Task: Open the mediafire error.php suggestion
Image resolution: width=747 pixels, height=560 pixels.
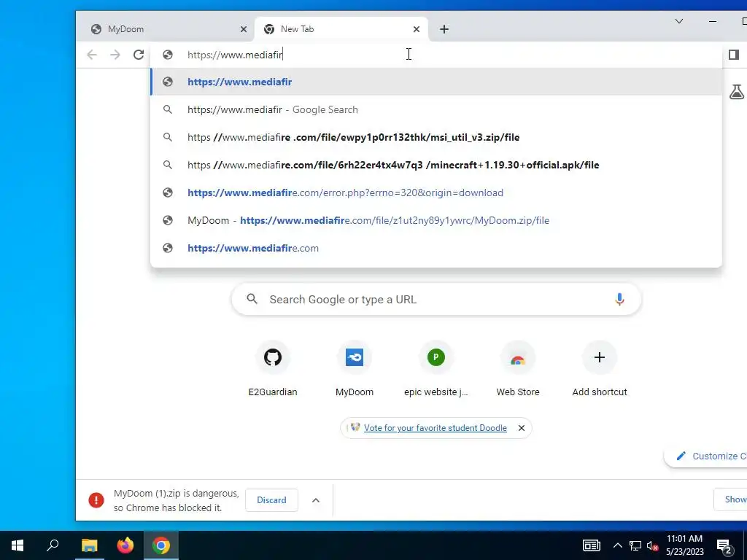Action: (x=436, y=192)
